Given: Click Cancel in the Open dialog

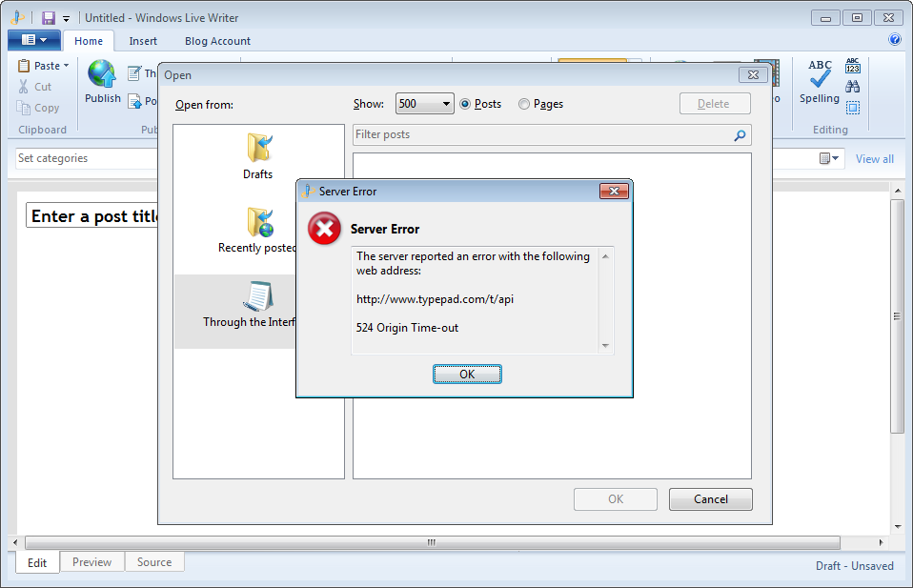Looking at the screenshot, I should pos(710,499).
